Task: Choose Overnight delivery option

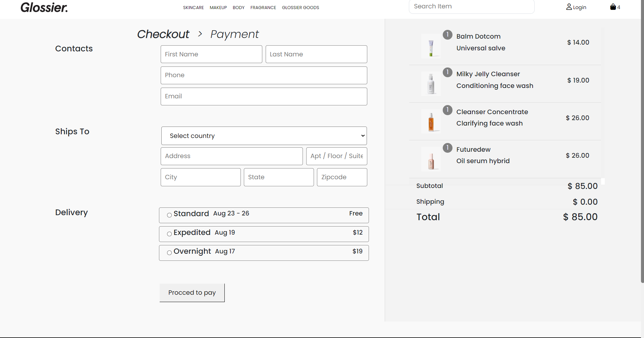Action: tap(169, 253)
